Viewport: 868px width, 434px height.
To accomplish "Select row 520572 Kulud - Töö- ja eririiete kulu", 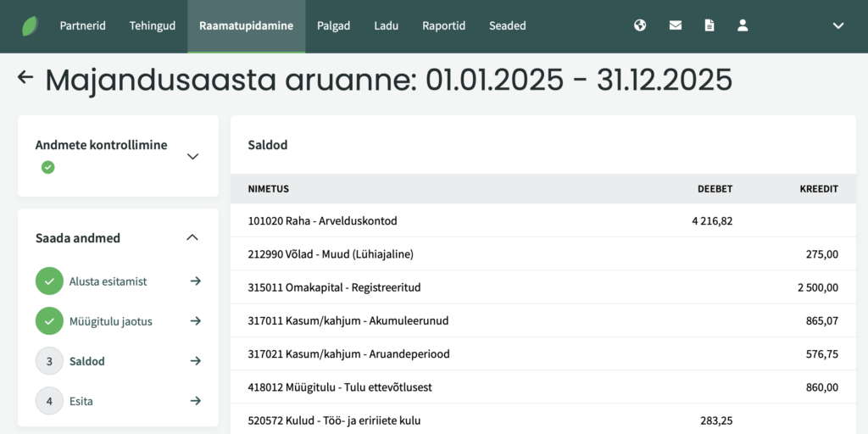I will pos(543,419).
